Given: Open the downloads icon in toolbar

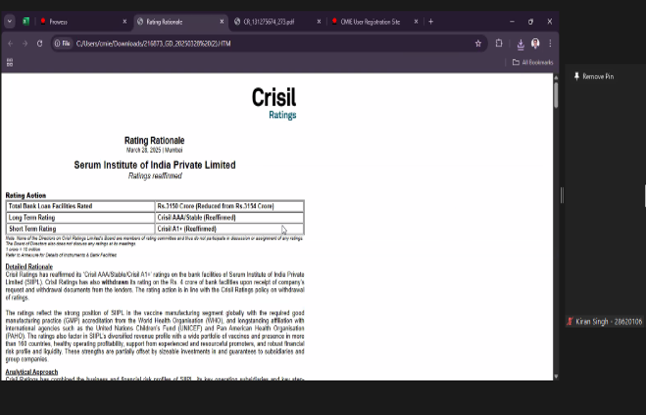Looking at the screenshot, I should point(520,43).
